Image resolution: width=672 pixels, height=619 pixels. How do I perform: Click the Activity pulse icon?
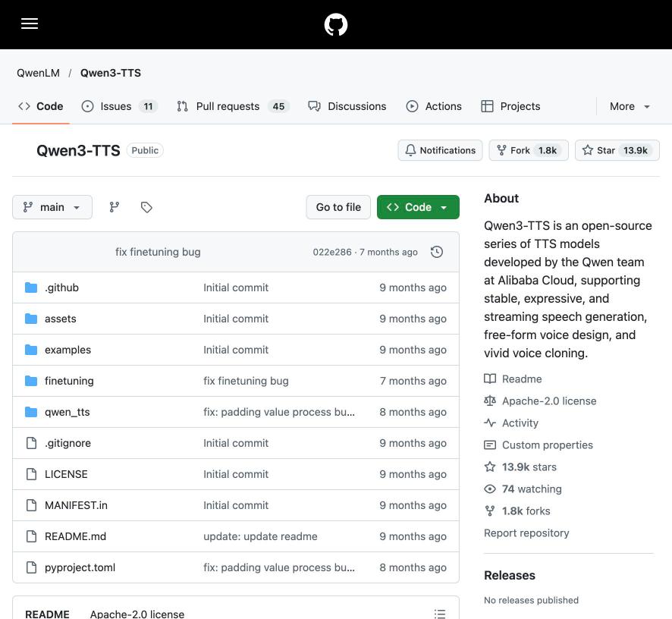click(490, 423)
